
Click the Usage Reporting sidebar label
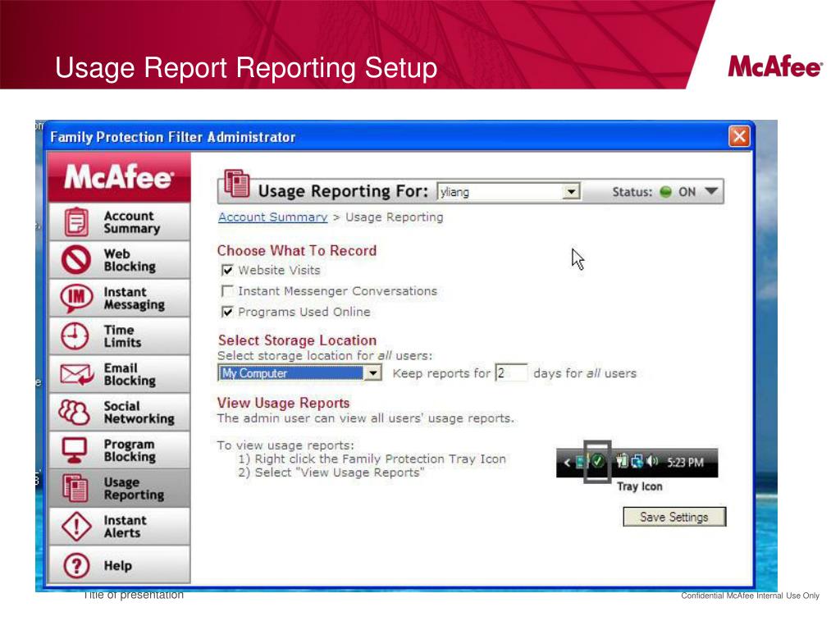click(x=134, y=489)
